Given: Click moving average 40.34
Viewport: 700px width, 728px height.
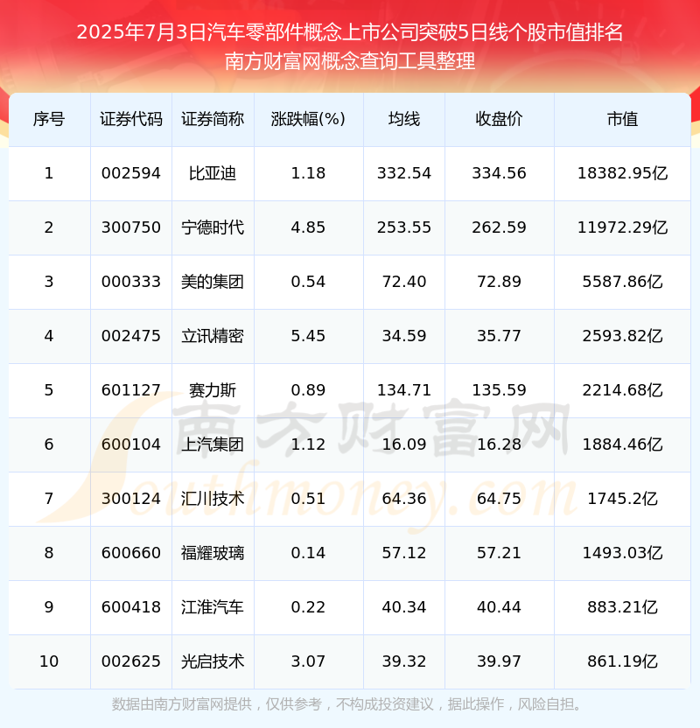Looking at the screenshot, I should click(404, 607).
